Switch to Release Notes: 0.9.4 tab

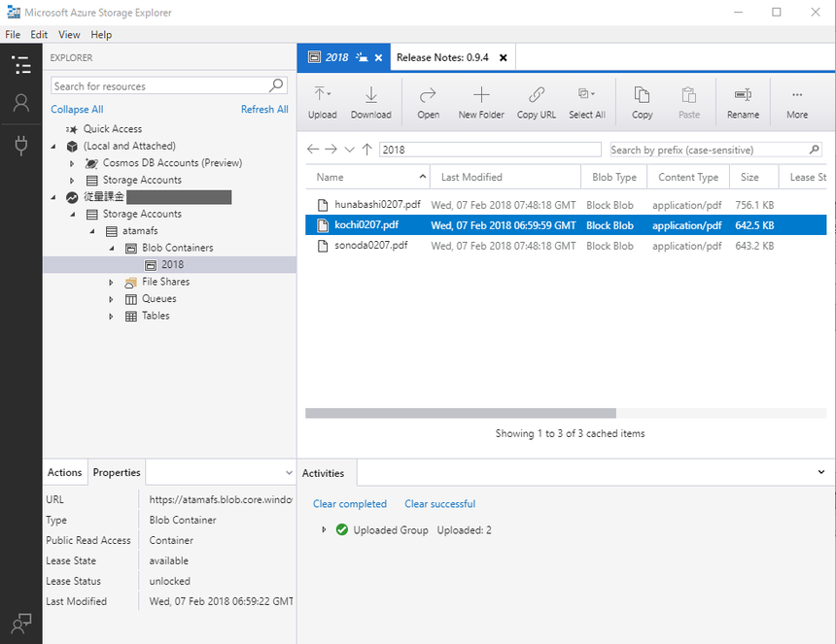[x=442, y=57]
